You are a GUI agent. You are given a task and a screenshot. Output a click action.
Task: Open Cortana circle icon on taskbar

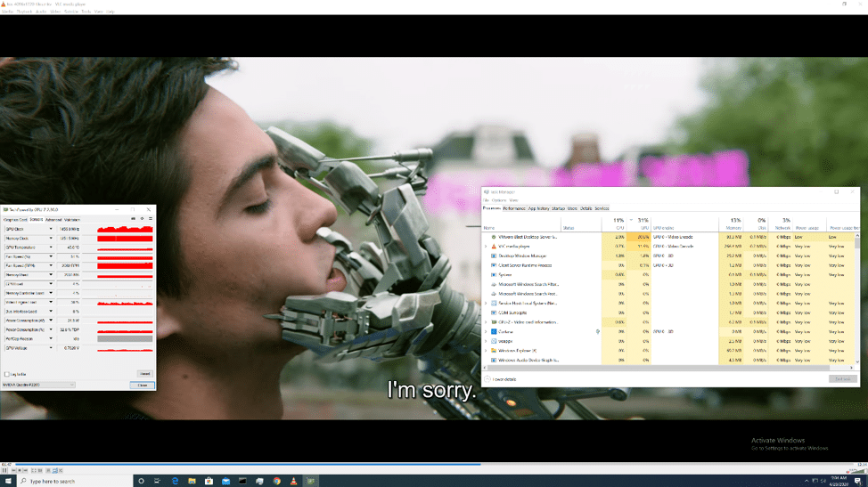pos(141,481)
